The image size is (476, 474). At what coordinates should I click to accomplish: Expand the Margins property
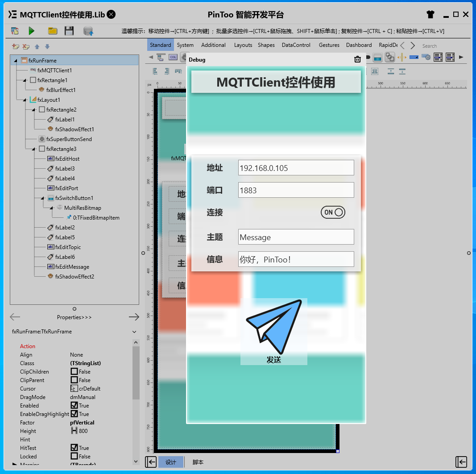click(x=15, y=464)
